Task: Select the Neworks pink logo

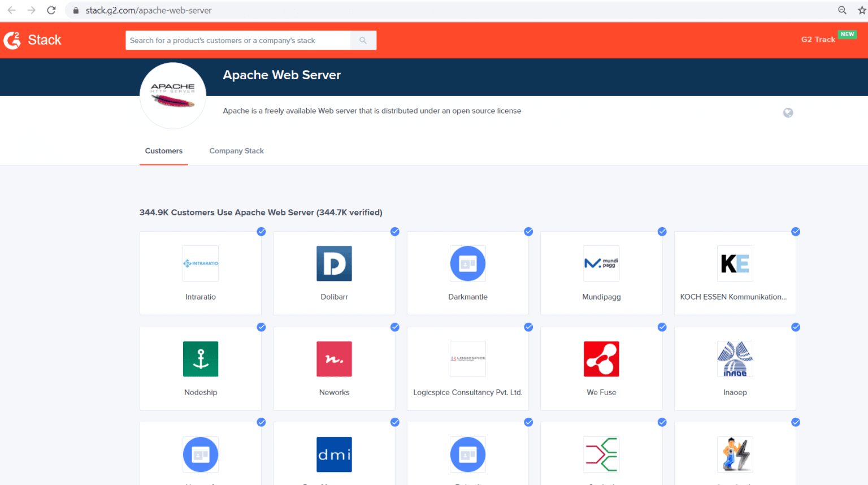Action: 334,359
